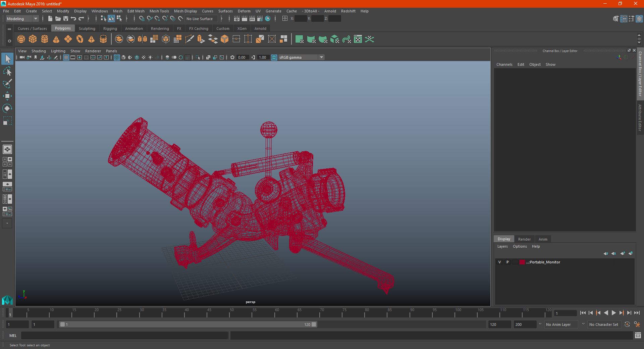Image resolution: width=644 pixels, height=349 pixels.
Task: Click the New Scene icon
Action: pos(50,19)
